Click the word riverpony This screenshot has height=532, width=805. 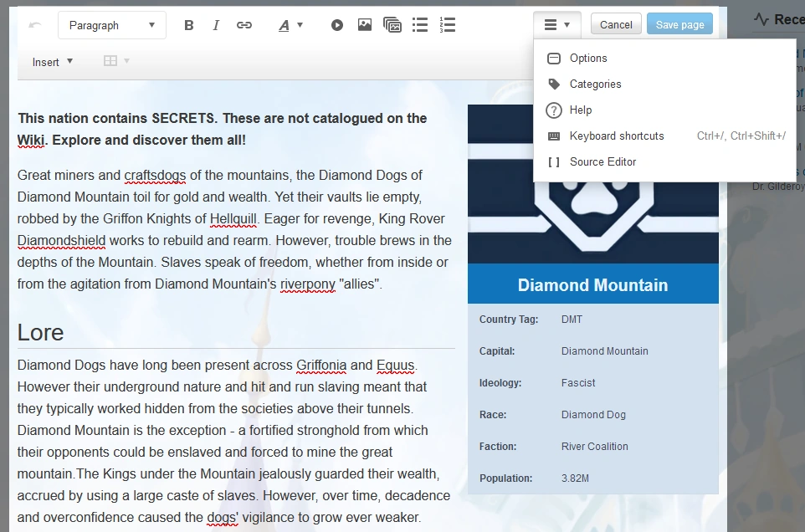307,284
